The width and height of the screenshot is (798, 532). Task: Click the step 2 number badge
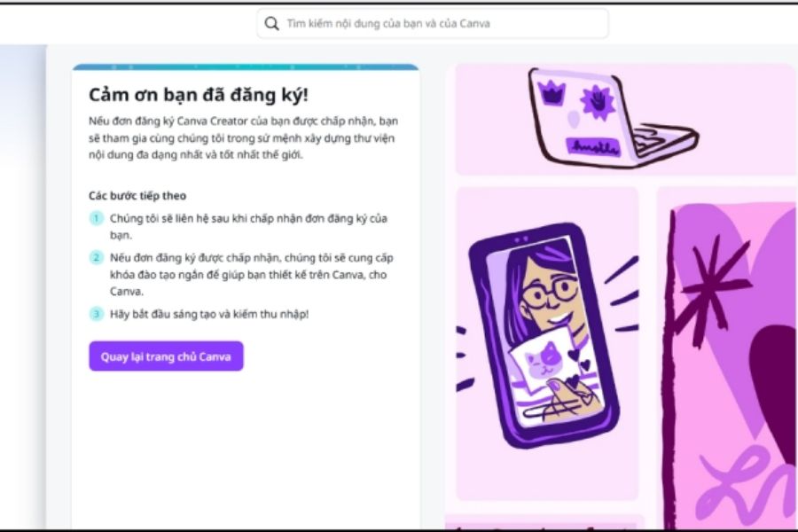tap(96, 258)
